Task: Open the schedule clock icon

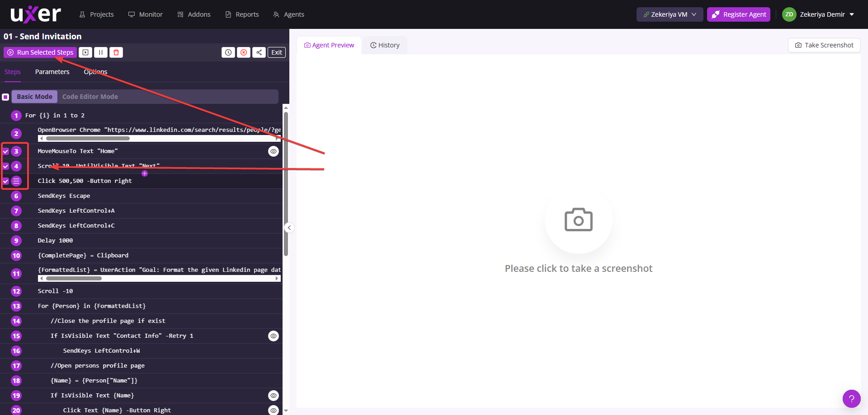Action: click(x=228, y=52)
